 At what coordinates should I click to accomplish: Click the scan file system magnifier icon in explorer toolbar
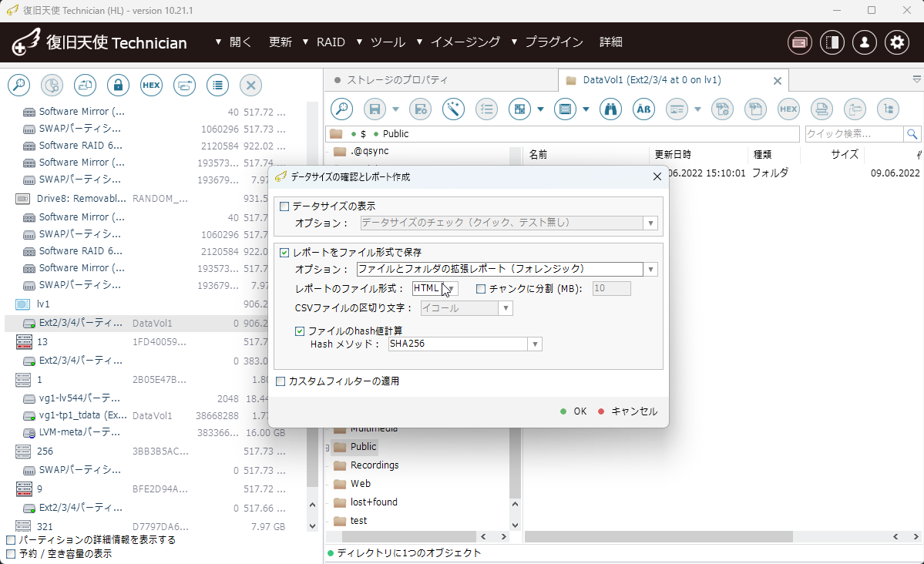342,109
